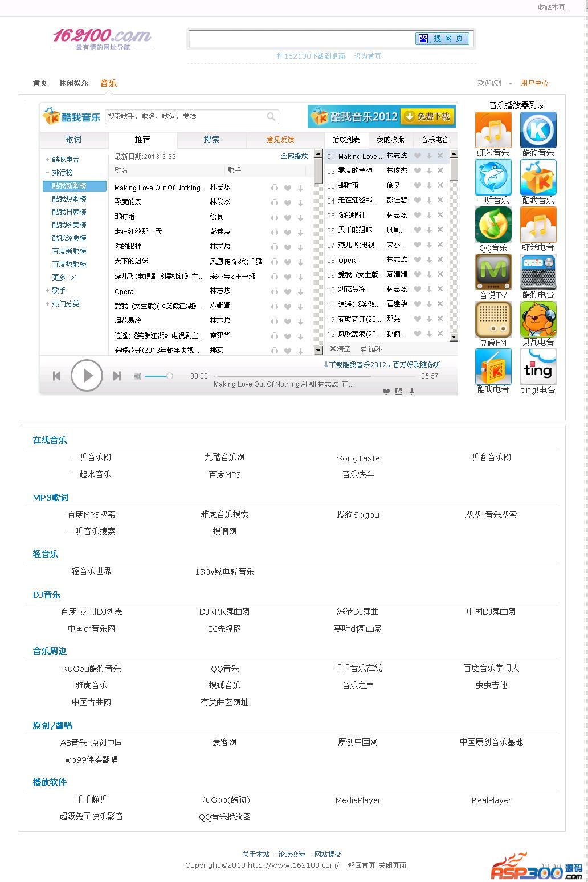Switch to the 歌词 tab
588x882 pixels.
73,139
